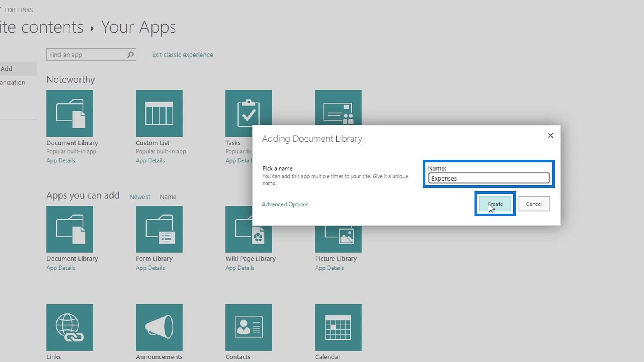Close the Adding Document Library dialog
The image size is (644, 362).
550,136
